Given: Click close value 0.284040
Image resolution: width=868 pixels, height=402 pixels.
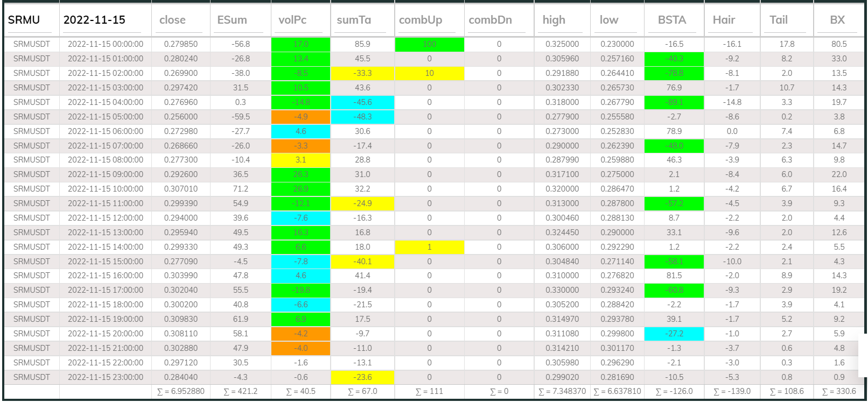Looking at the screenshot, I should (x=181, y=377).
